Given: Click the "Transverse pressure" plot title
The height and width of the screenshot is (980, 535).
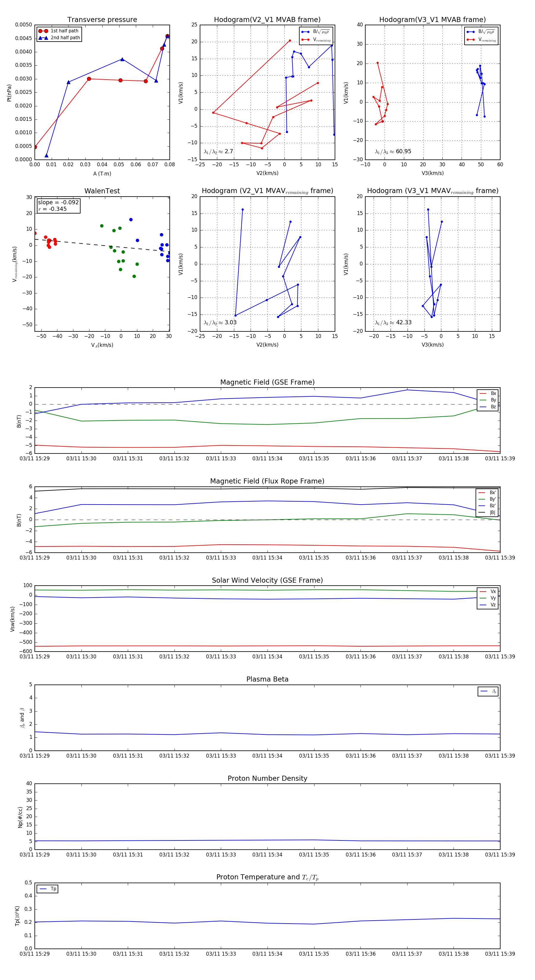Looking at the screenshot, I should pyautogui.click(x=102, y=20).
